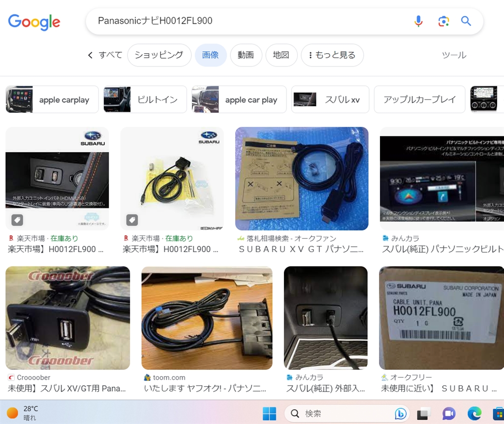Filter by apple car play chip
The image size is (504, 424).
239,99
